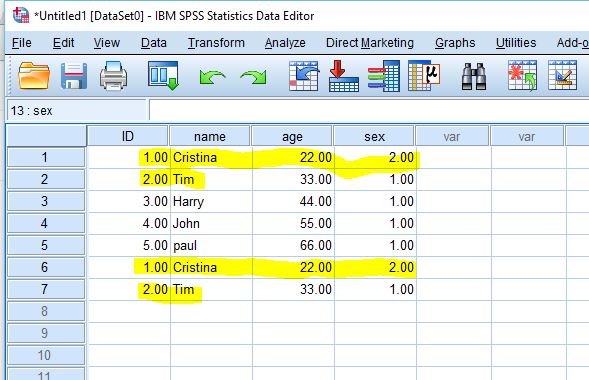Click the top-left grid corner cell
Image resolution: width=589 pixels, height=380 pixels.
[x=46, y=136]
